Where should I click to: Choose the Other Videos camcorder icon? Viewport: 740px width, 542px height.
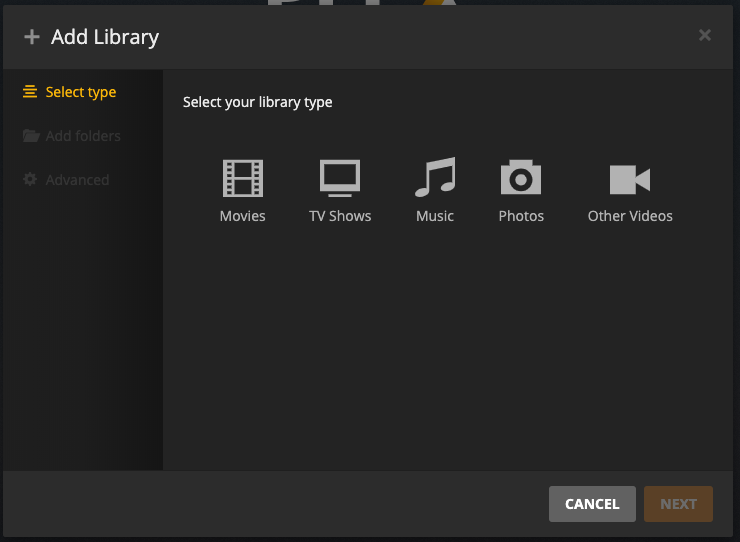click(x=630, y=180)
